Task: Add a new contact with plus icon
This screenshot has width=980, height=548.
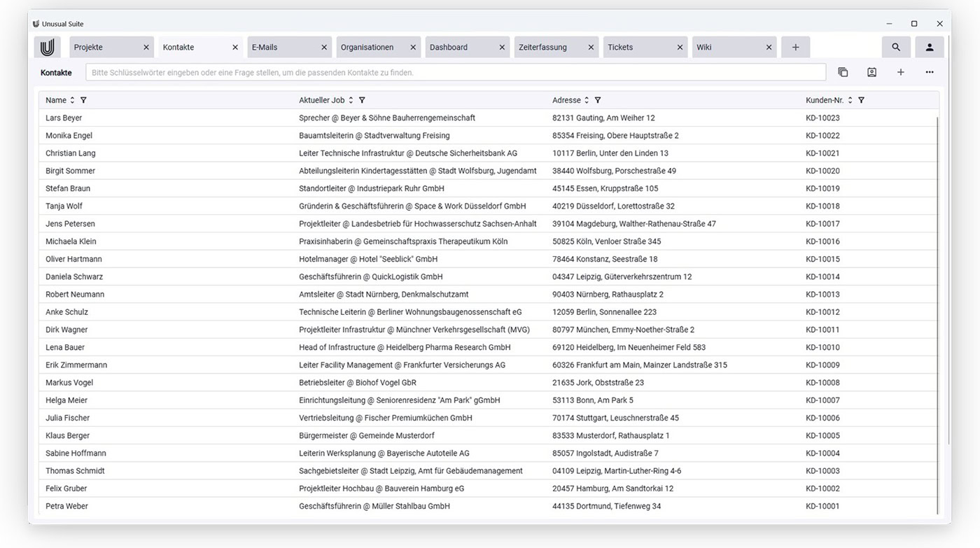Action: click(x=901, y=72)
